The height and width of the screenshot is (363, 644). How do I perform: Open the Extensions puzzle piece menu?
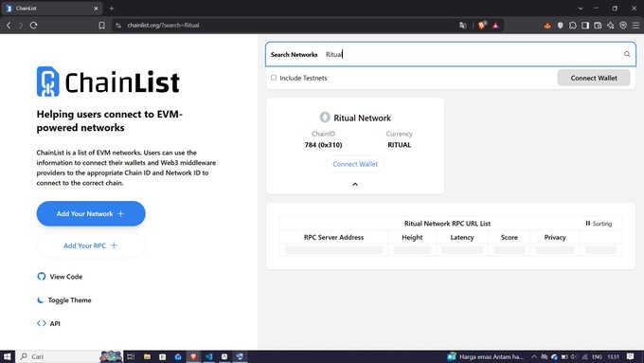click(573, 26)
